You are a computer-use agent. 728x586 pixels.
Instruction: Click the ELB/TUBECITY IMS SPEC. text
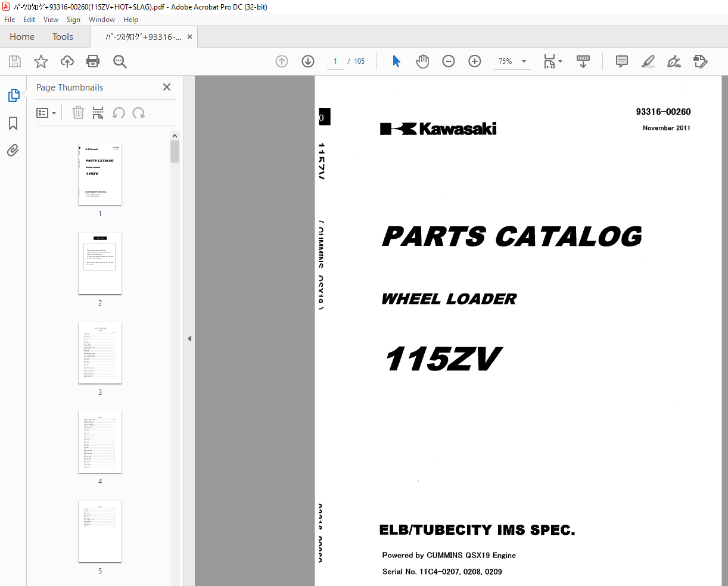pos(477,530)
